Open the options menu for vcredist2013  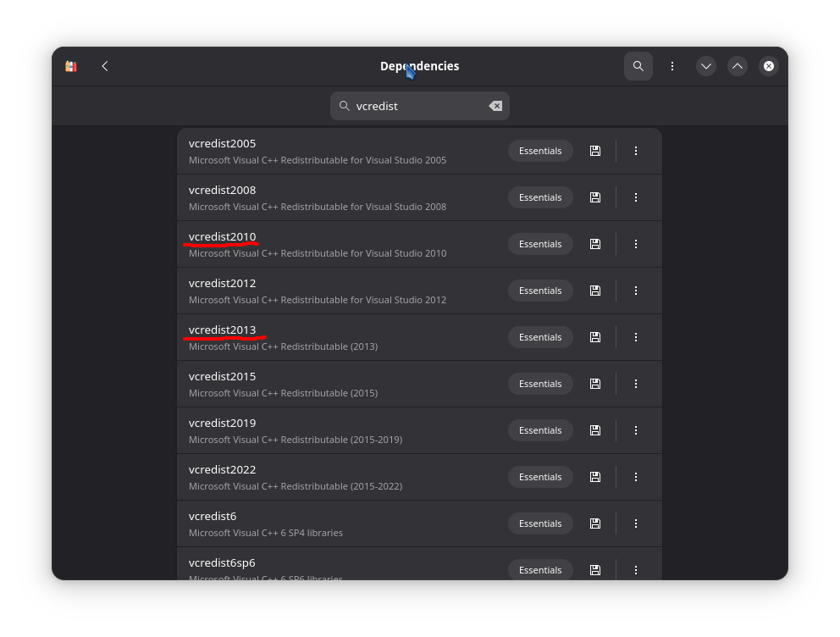[x=636, y=337]
